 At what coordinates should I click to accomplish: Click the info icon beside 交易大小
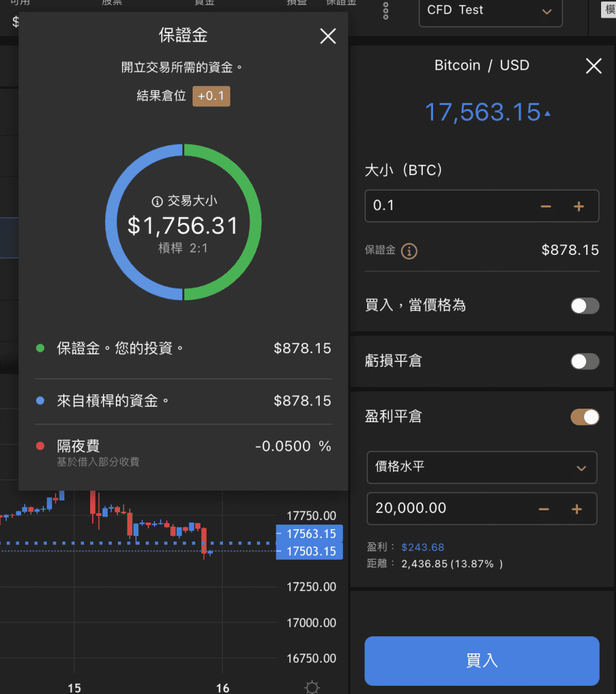(157, 201)
